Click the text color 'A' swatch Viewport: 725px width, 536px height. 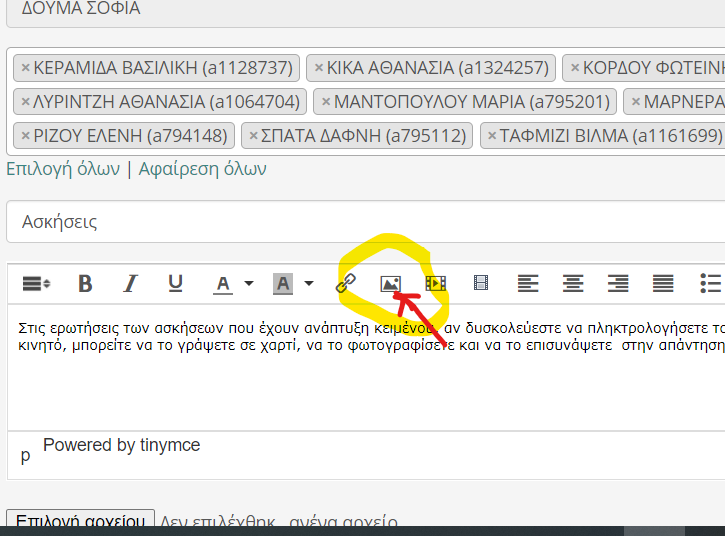coord(223,284)
